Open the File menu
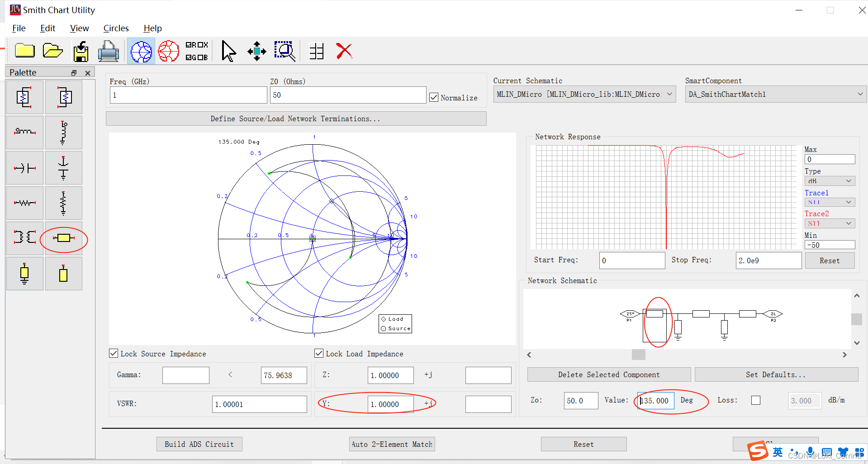 click(x=19, y=28)
